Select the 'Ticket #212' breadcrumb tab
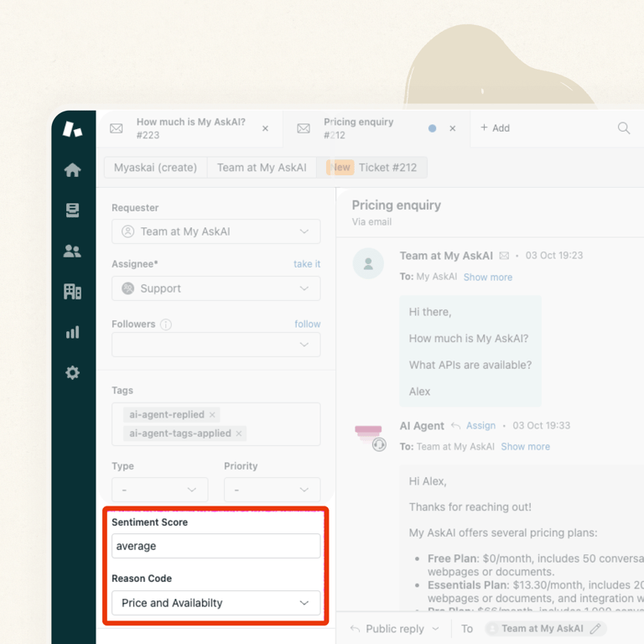Viewport: 644px width, 644px height. pyautogui.click(x=371, y=168)
